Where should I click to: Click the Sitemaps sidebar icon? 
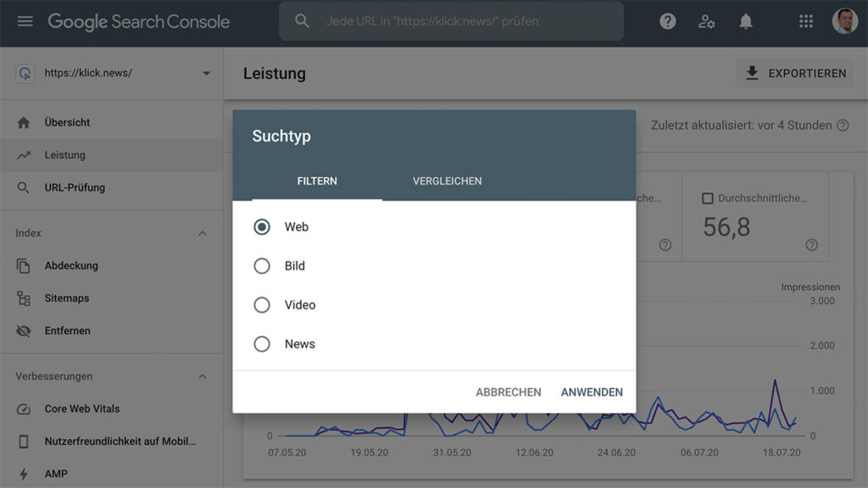tap(24, 298)
